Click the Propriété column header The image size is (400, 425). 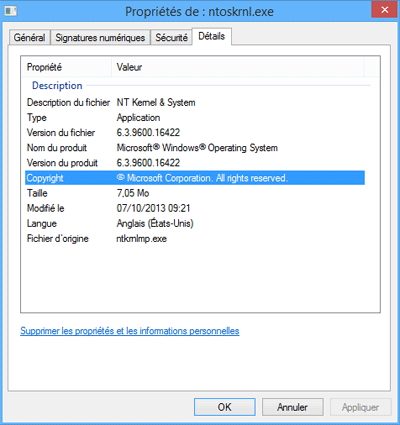66,67
